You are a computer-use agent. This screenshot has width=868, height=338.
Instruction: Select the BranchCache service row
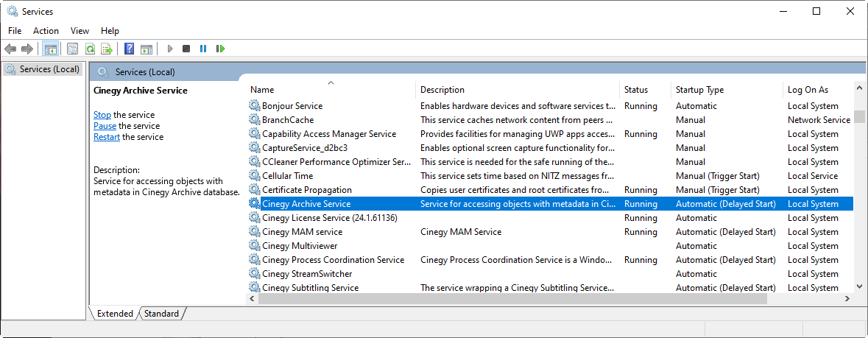(550, 120)
